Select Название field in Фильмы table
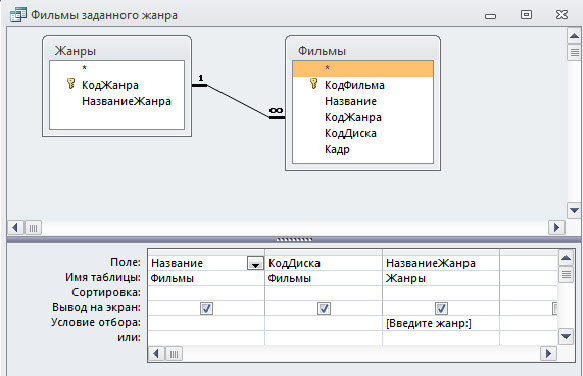Image resolution: width=583 pixels, height=376 pixels. coord(351,101)
